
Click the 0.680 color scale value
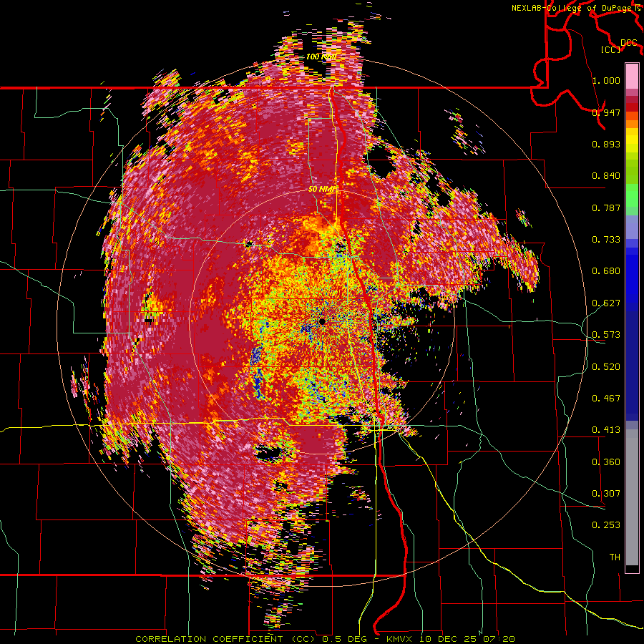point(606,271)
